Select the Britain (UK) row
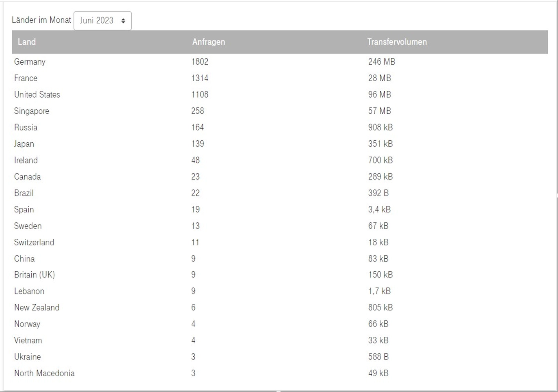This screenshot has width=558, height=392. [x=34, y=274]
